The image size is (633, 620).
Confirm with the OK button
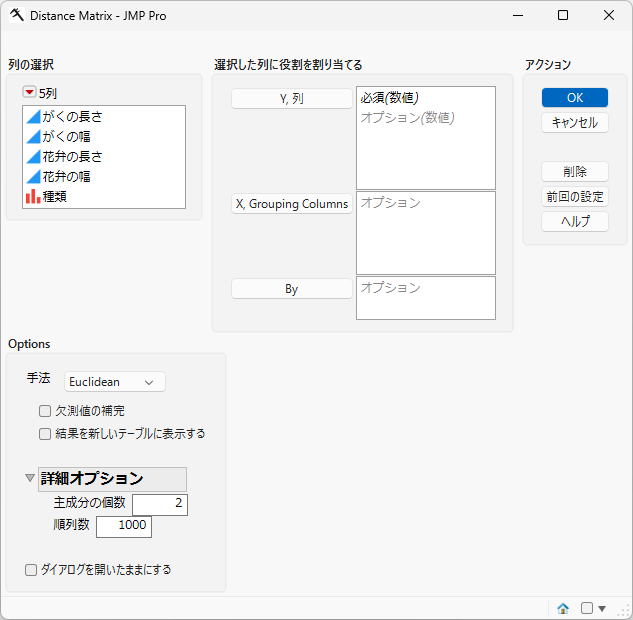(x=575, y=98)
